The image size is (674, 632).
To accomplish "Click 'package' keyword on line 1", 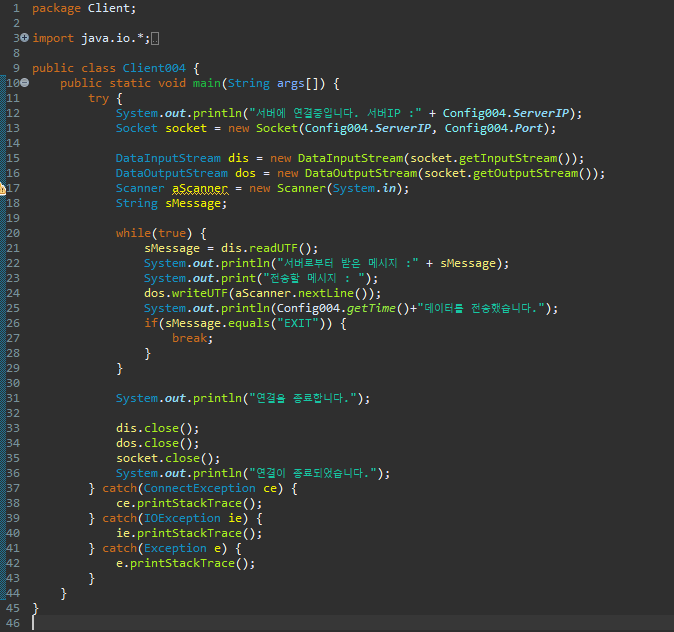I will 56,8.
